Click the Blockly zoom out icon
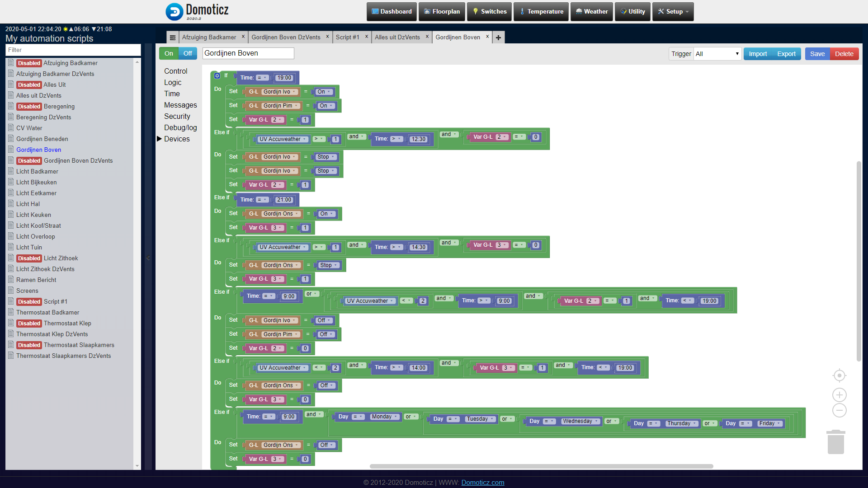 839,410
